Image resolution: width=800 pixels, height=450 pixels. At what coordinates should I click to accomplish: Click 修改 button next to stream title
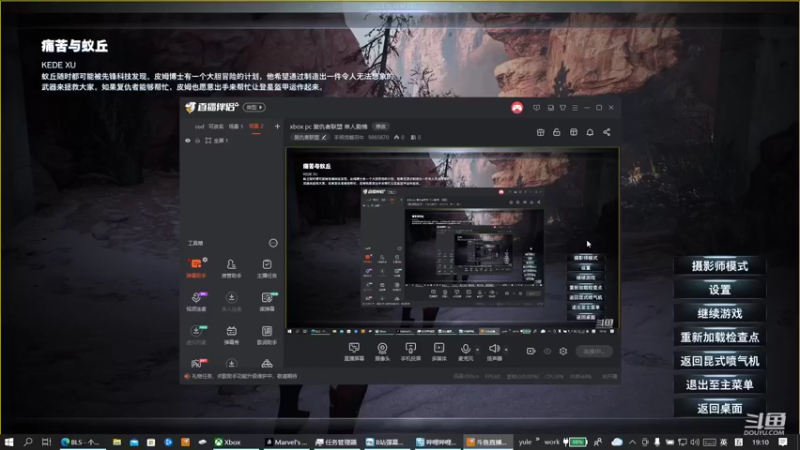point(381,127)
